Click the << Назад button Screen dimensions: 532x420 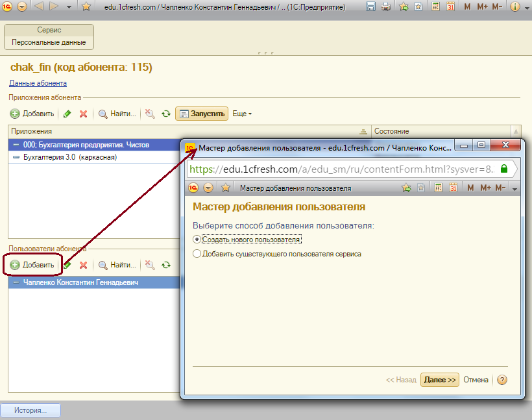(x=401, y=380)
